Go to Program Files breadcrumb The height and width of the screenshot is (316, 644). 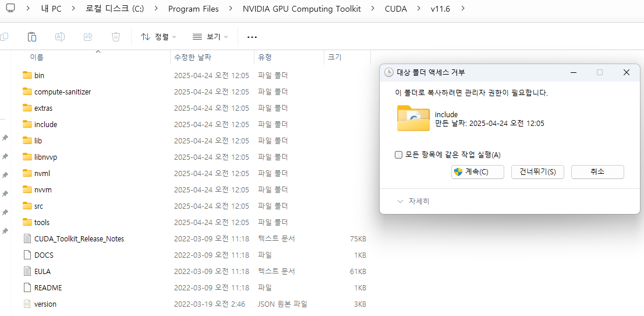[193, 9]
